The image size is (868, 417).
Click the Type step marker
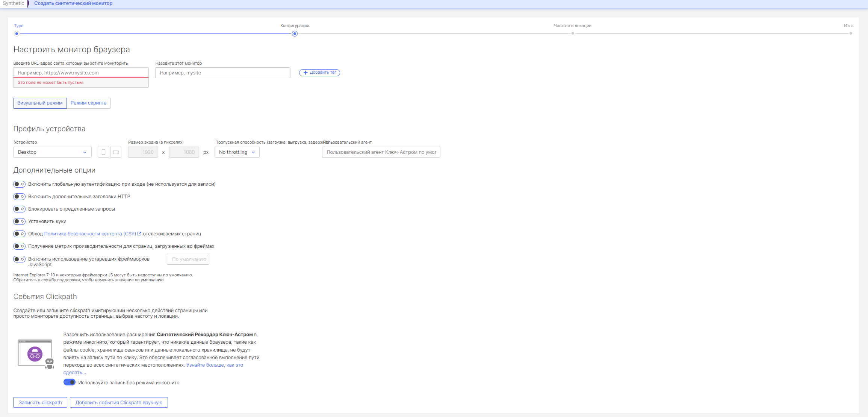click(x=17, y=33)
